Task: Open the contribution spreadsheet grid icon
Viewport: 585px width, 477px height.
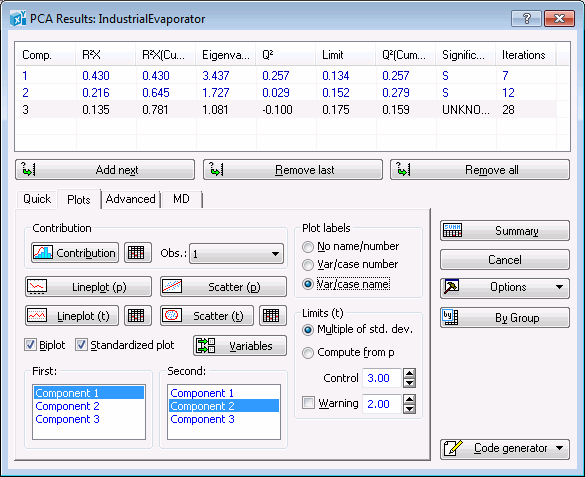Action: [x=138, y=253]
